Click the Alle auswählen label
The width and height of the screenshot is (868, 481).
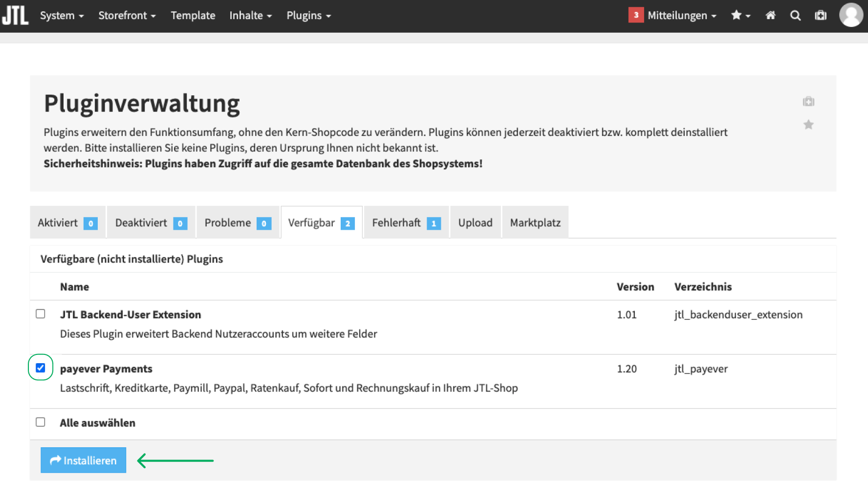pos(97,423)
